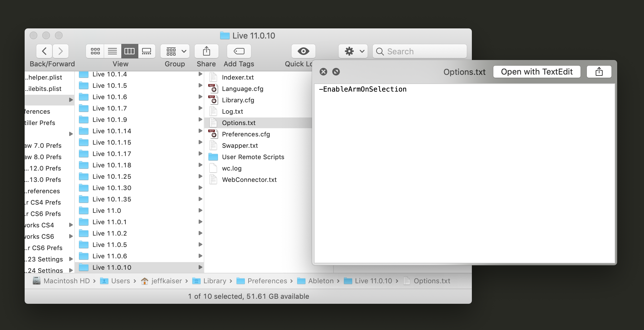Select the Live 10.1.9 folder icon
This screenshot has height=330, width=644.
pos(84,120)
